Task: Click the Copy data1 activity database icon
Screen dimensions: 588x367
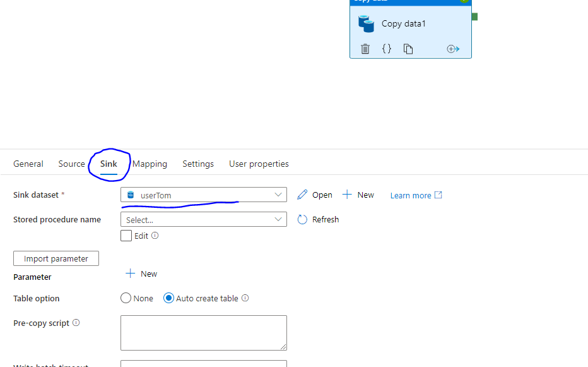Action: coord(366,23)
